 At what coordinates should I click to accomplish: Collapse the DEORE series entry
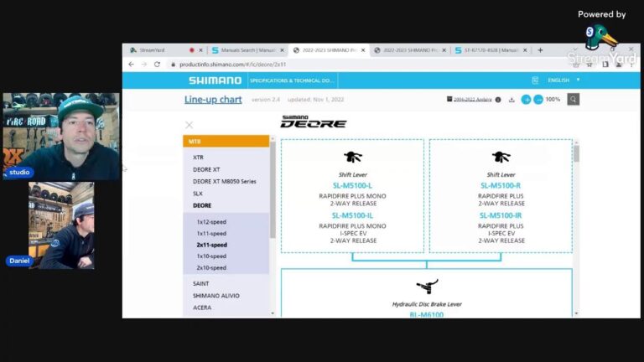coord(202,205)
